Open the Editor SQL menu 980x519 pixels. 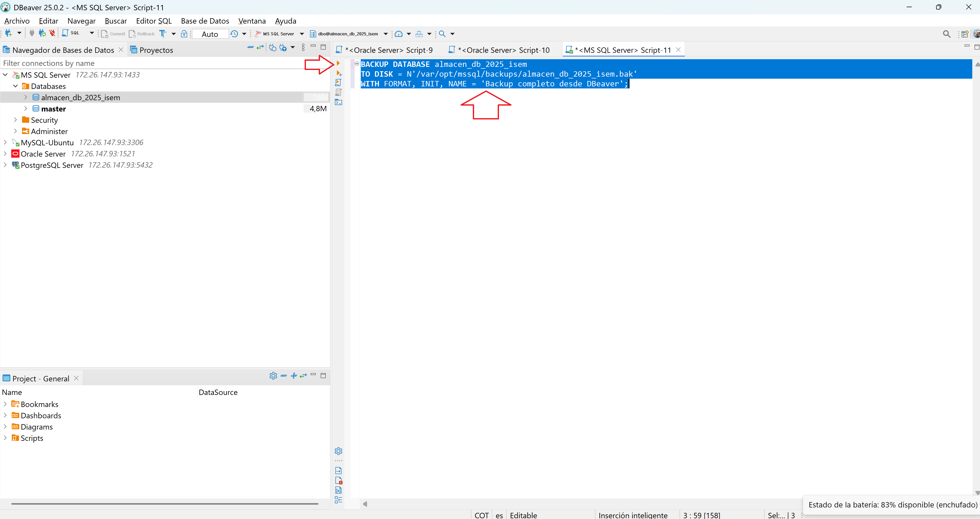pyautogui.click(x=154, y=21)
